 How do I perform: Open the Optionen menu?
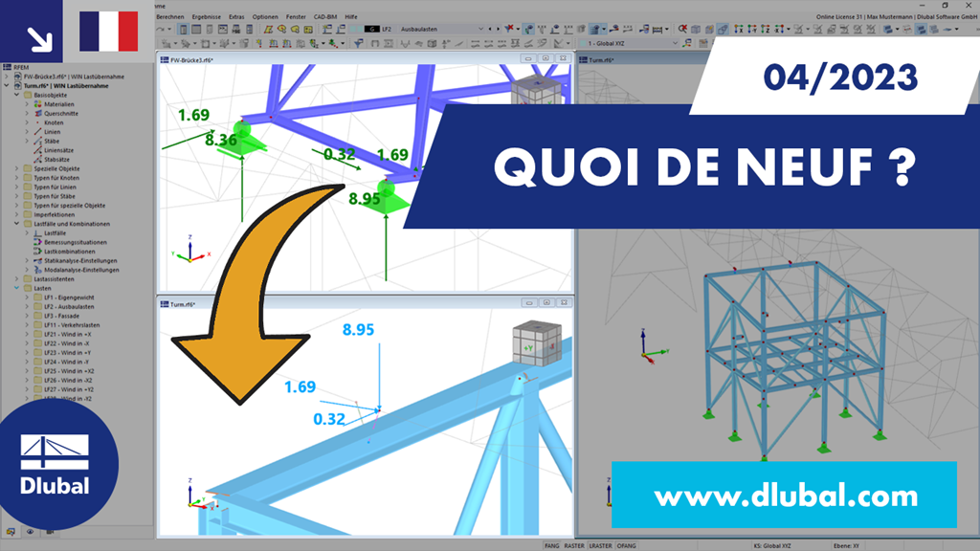pyautogui.click(x=266, y=16)
